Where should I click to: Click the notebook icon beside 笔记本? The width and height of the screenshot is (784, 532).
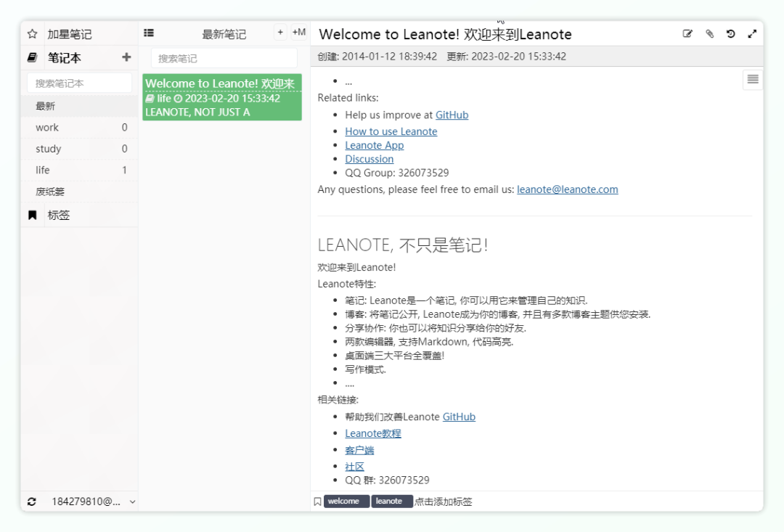pos(33,57)
